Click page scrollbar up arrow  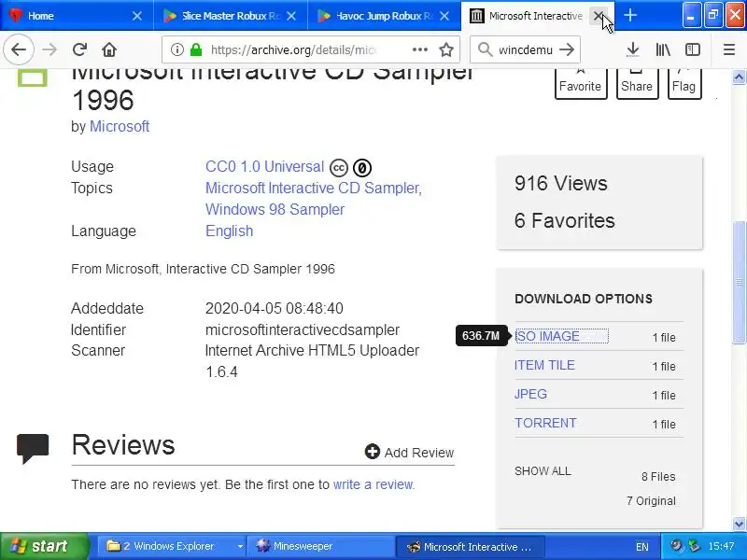(x=739, y=77)
